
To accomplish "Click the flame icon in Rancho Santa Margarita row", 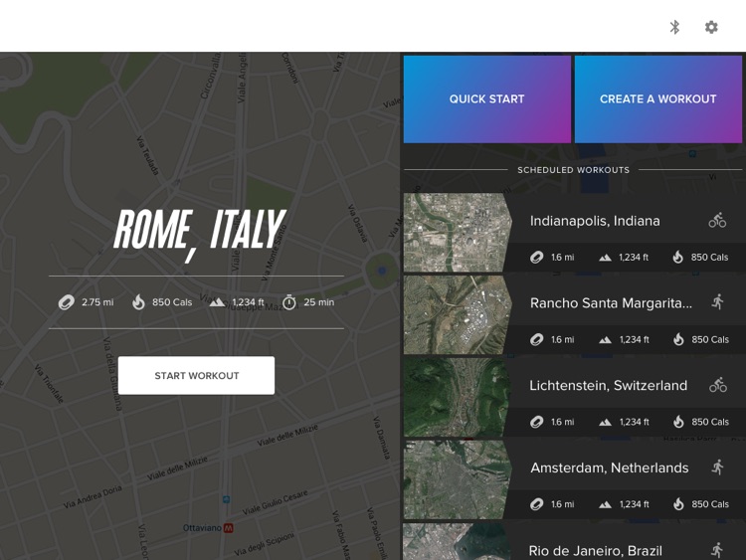I will coord(678,339).
